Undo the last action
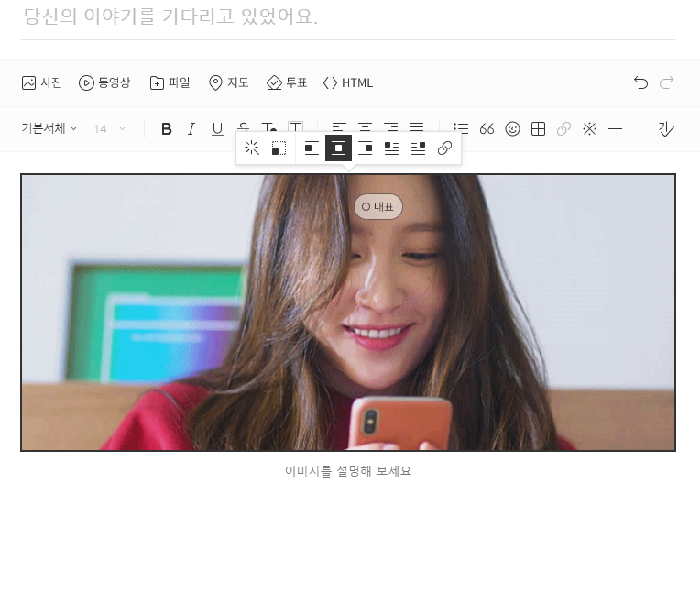This screenshot has width=700, height=604. [640, 82]
